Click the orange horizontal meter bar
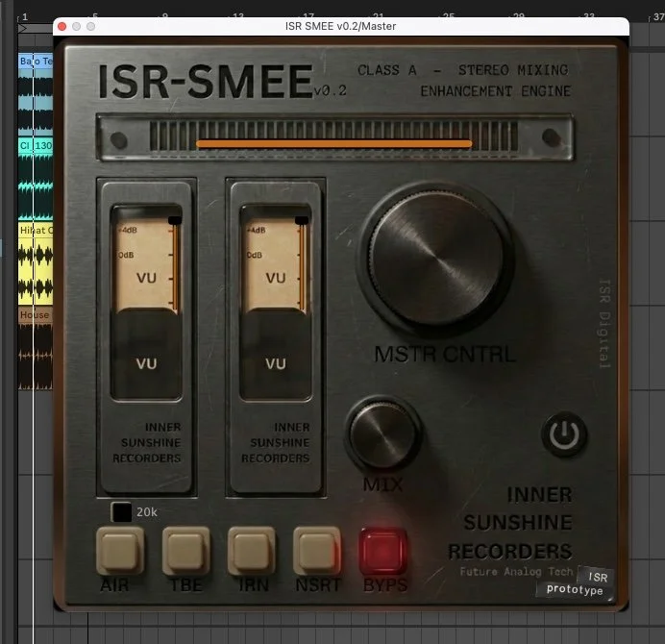665x644 pixels. (334, 144)
